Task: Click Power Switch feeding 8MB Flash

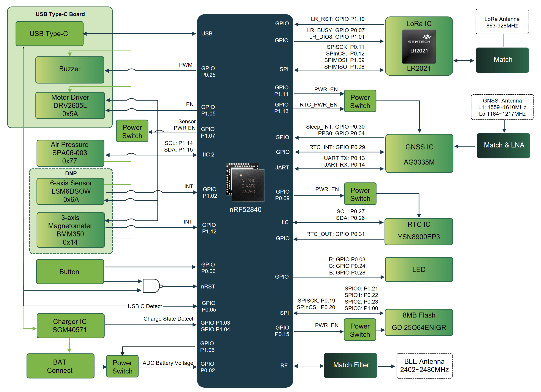Action: click(x=360, y=330)
